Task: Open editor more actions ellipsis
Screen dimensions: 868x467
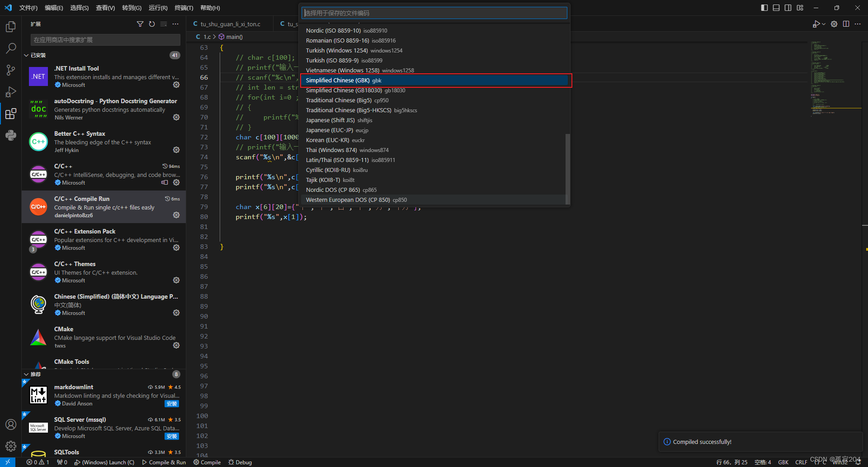Action: pyautogui.click(x=858, y=24)
